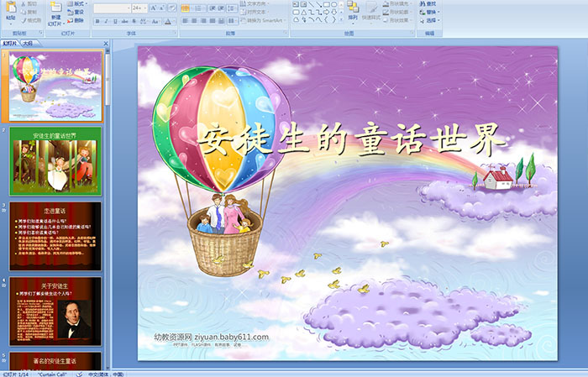Click the align text right icon
Viewport: 588px width, 377px height.
click(203, 21)
